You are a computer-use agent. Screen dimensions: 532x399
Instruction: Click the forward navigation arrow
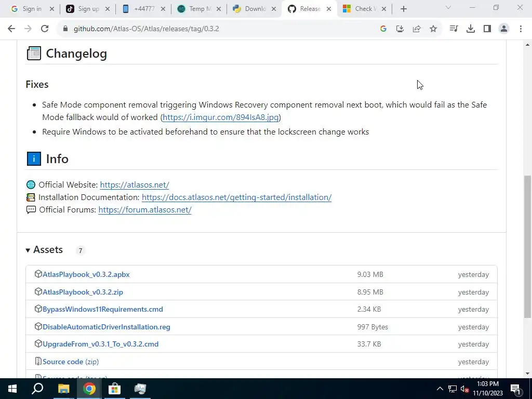(x=28, y=29)
